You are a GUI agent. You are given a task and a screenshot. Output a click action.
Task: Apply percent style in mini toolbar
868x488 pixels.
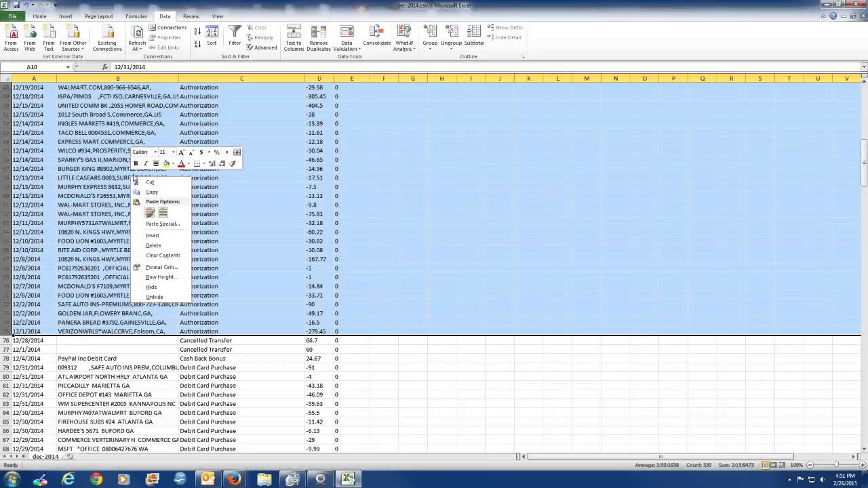pyautogui.click(x=216, y=152)
